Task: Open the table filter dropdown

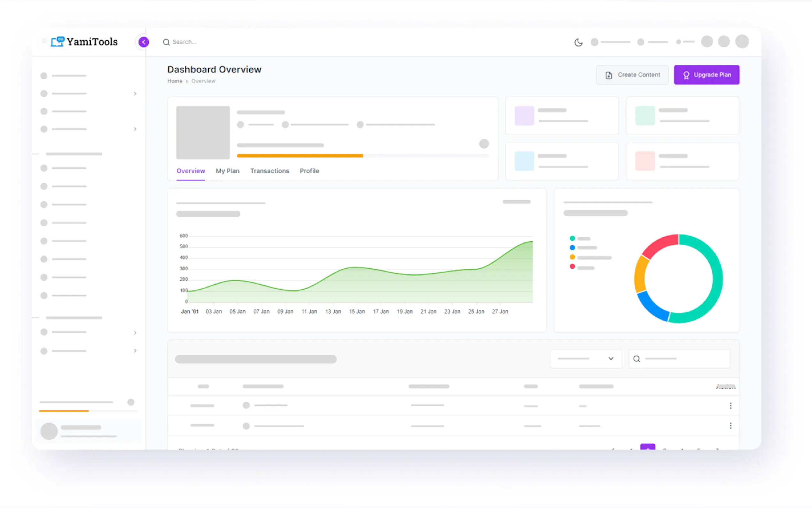Action: (x=585, y=359)
